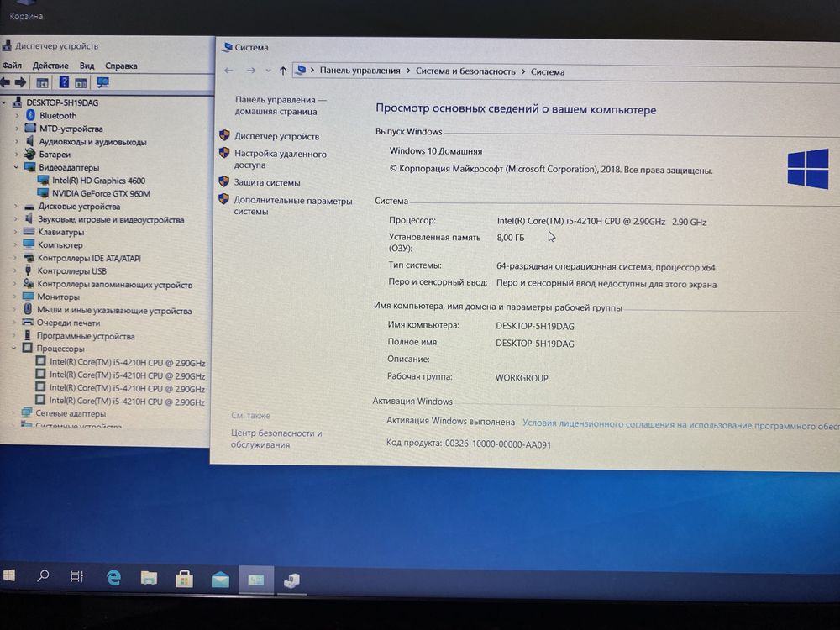Click scan hardware monitor icon in toolbar
840x630 pixels.
102,82
